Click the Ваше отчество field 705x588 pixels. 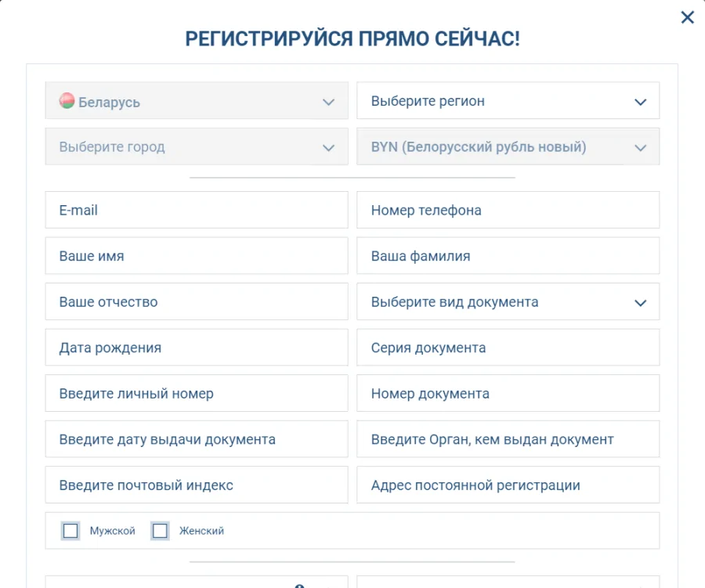tap(196, 301)
